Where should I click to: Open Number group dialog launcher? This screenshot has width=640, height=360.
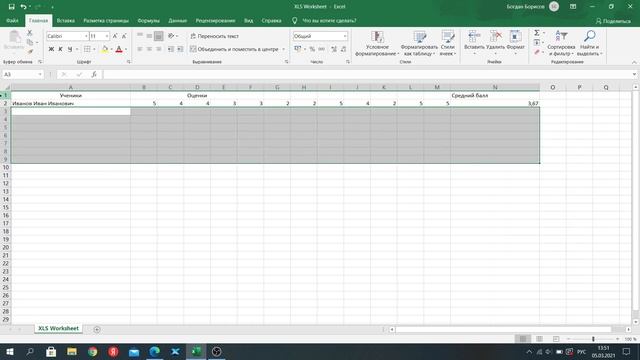pyautogui.click(x=348, y=62)
